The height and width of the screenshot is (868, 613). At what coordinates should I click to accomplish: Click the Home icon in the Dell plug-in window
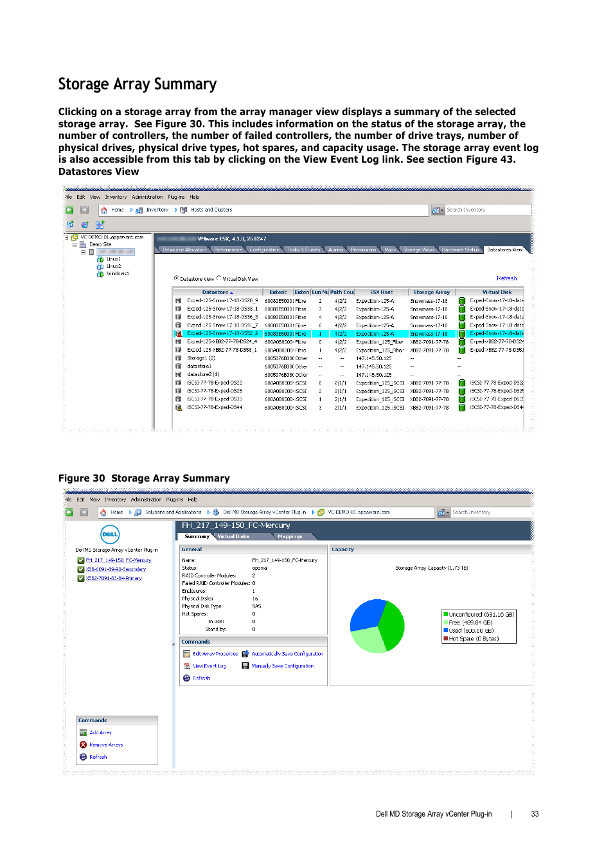click(x=103, y=512)
